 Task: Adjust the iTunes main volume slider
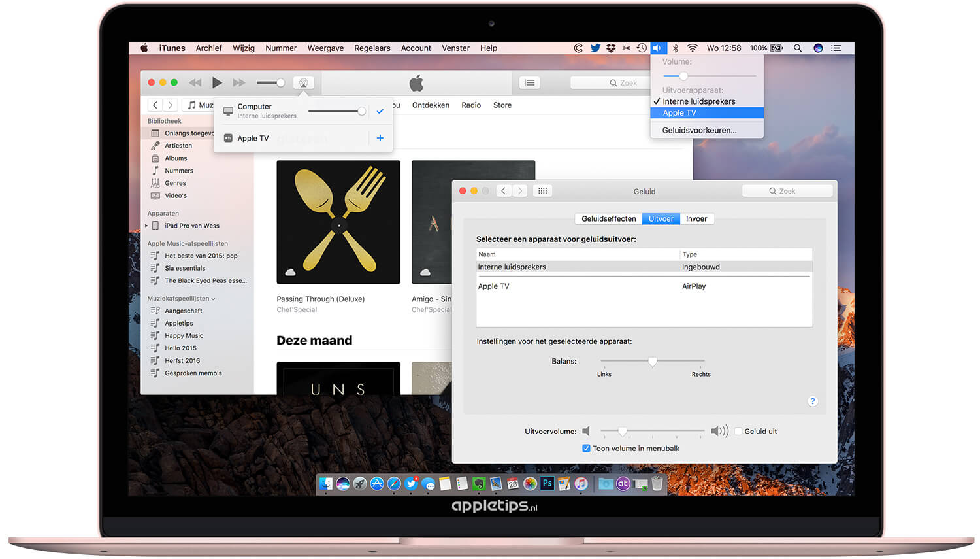270,82
